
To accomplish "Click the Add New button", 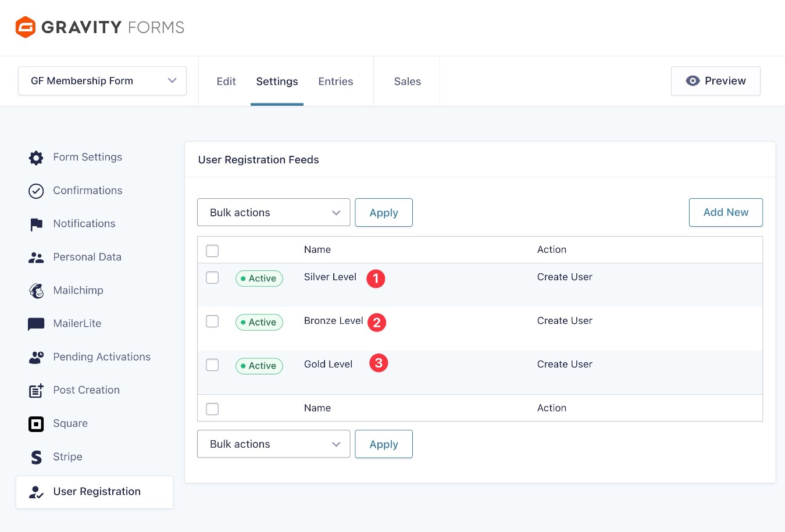I will [726, 212].
